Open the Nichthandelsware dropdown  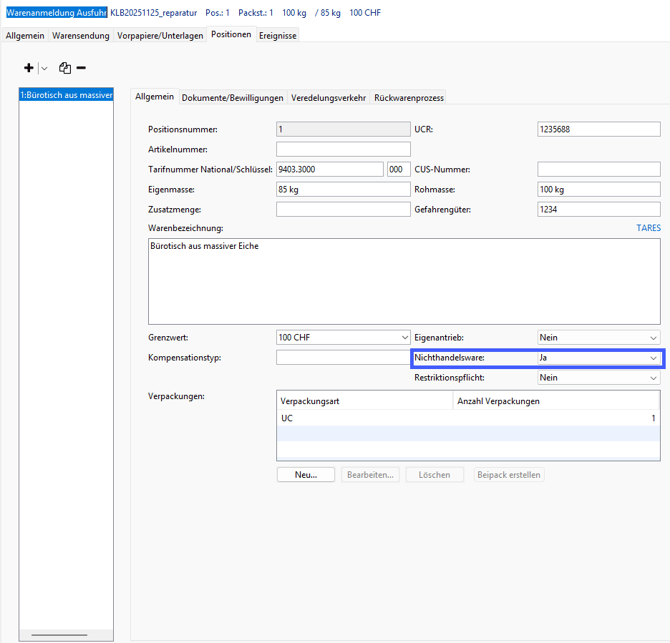[x=653, y=358]
